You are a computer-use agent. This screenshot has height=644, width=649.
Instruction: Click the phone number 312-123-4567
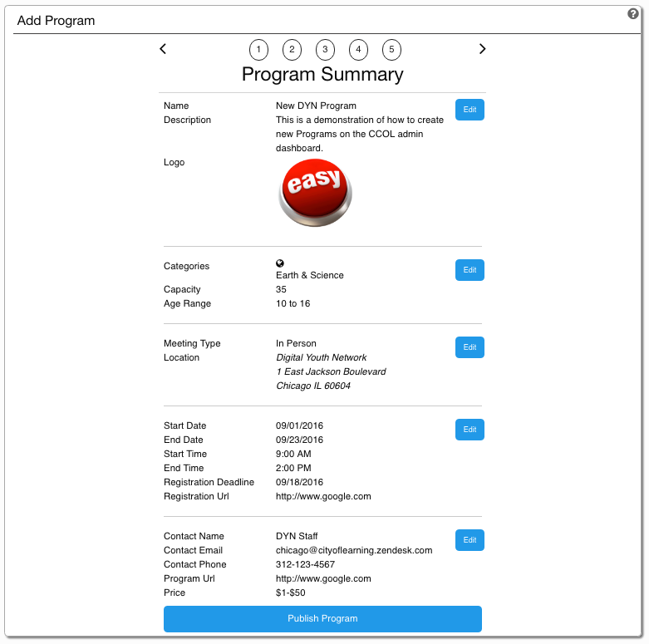coord(306,564)
